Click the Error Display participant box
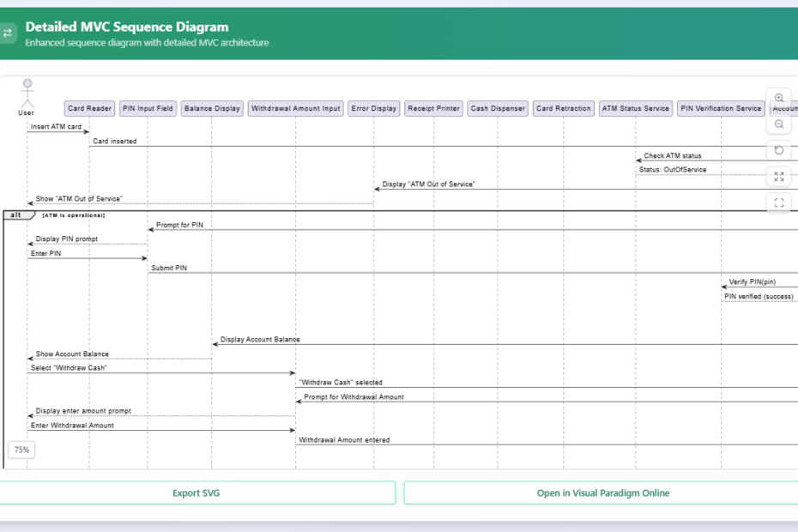 (x=374, y=108)
